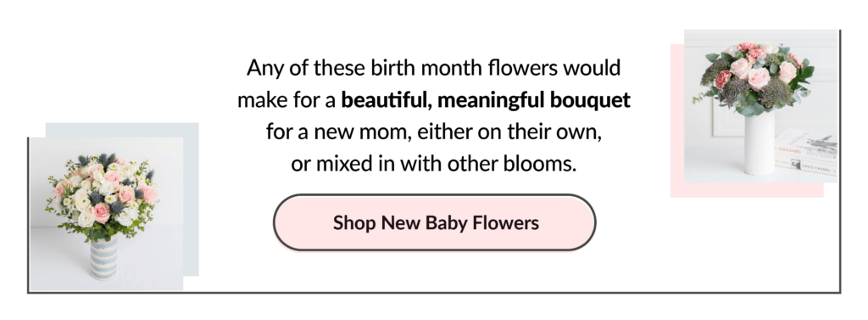Select the tall white vase in the right photo

[x=759, y=143]
